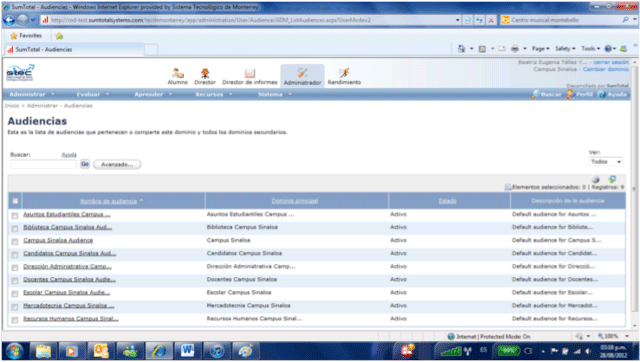Open the Director de informes icon
The width and height of the screenshot is (640, 362).
[x=250, y=73]
